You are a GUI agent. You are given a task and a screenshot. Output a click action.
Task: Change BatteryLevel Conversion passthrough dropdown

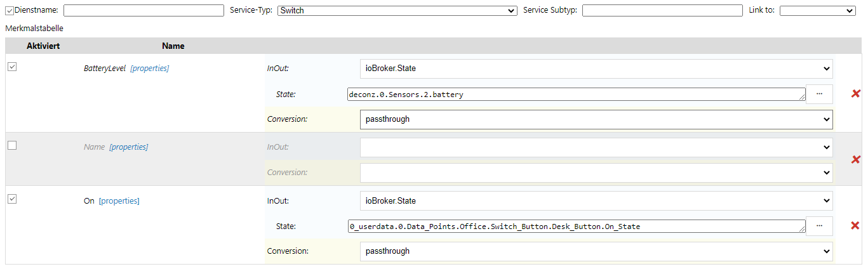(596, 119)
